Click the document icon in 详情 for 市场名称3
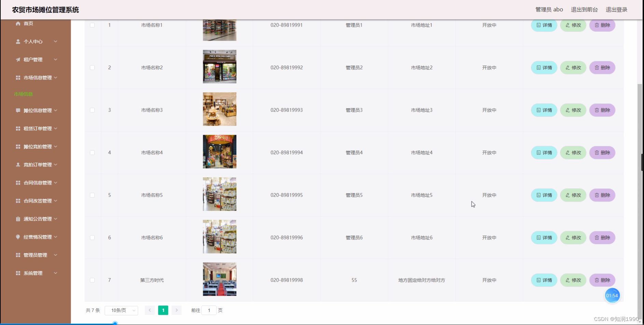The image size is (644, 325). click(539, 110)
